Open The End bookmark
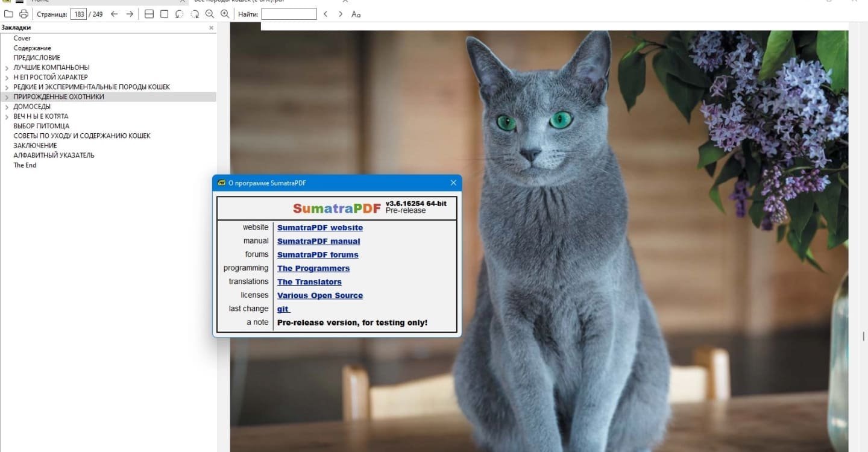 click(25, 165)
